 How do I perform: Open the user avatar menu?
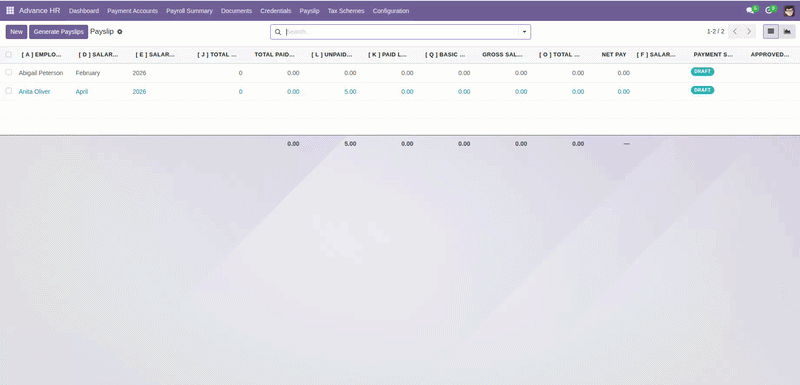point(789,11)
